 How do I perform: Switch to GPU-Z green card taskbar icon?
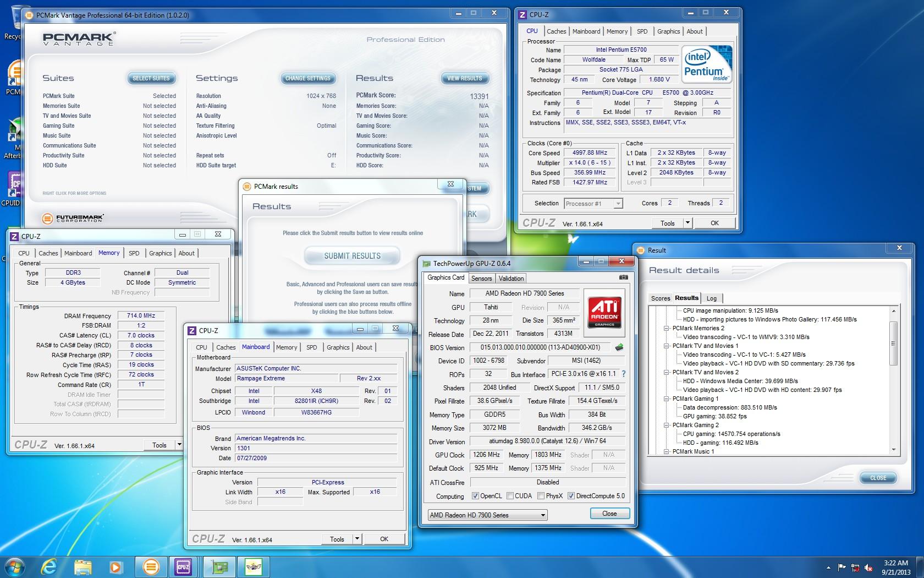point(220,566)
